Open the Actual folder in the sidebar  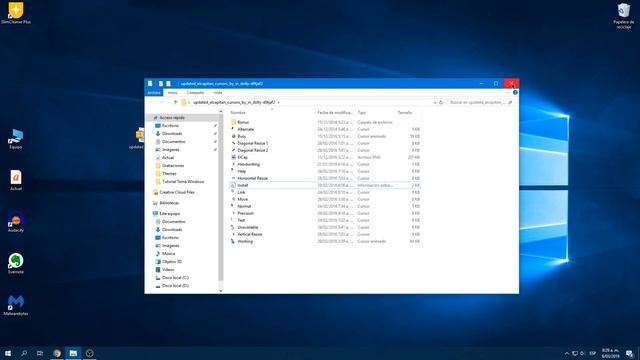(168, 158)
